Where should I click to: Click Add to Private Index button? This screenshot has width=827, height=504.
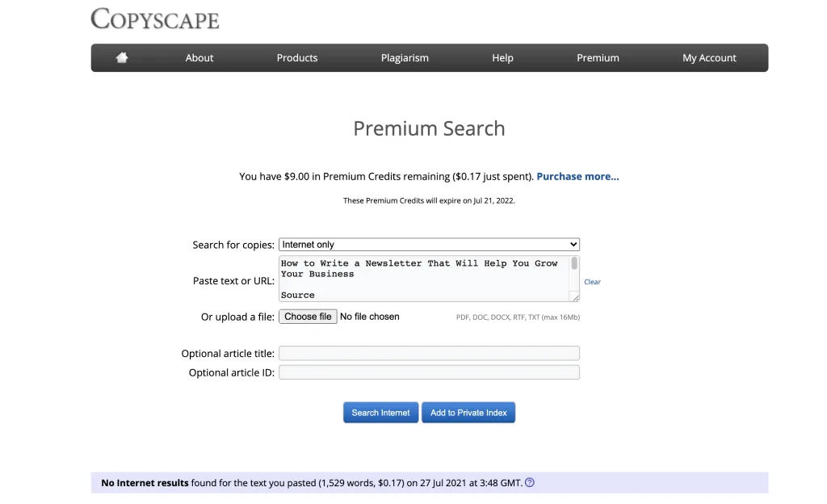[x=468, y=413]
